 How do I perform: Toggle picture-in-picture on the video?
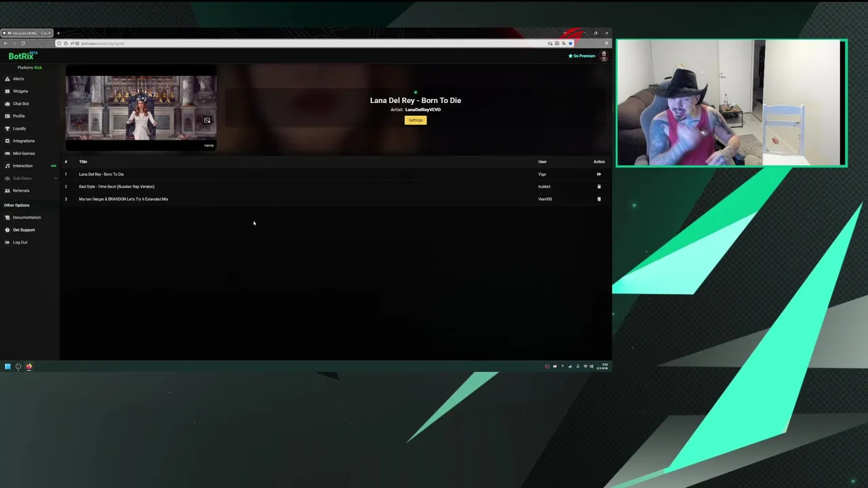coord(207,121)
